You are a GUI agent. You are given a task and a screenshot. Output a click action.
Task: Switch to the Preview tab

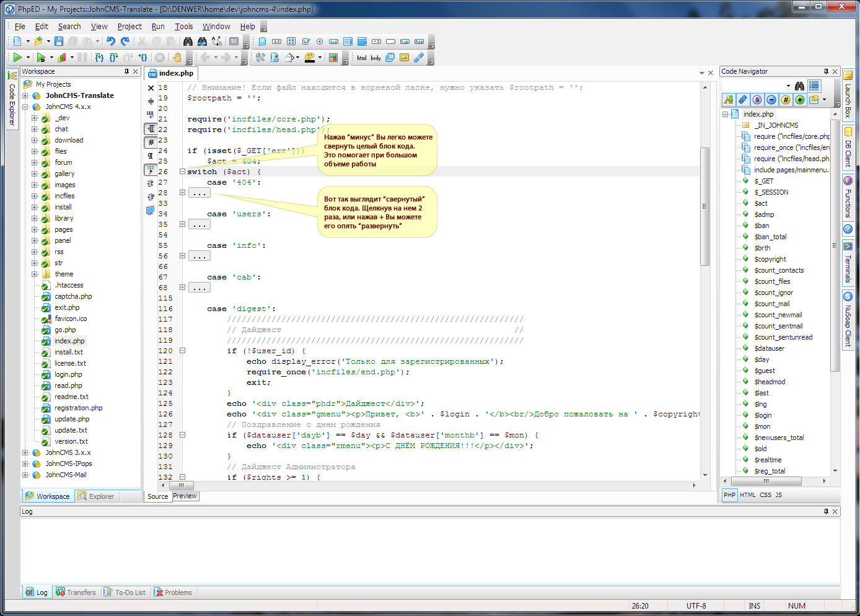(x=185, y=496)
